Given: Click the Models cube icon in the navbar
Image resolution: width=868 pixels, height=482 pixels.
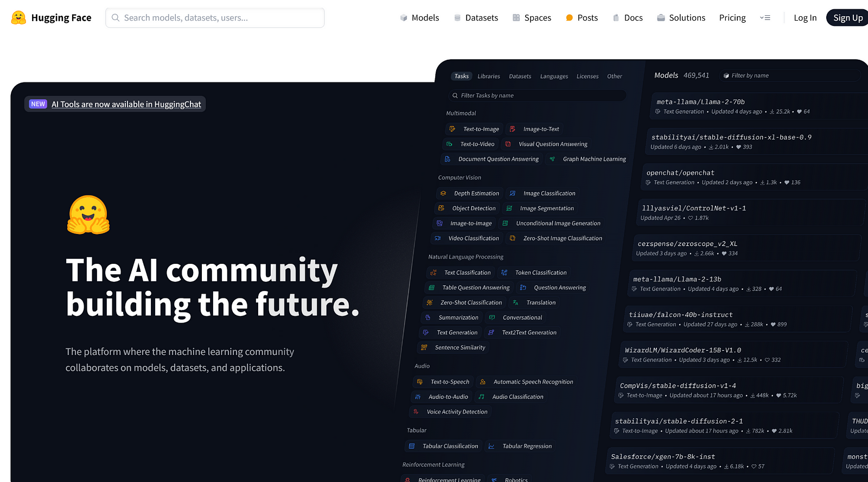Looking at the screenshot, I should tap(404, 18).
